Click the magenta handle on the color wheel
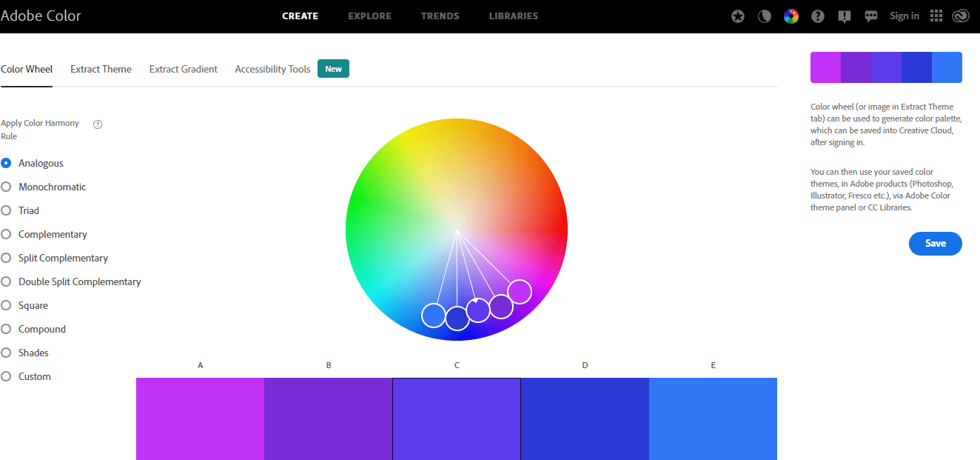 pos(520,291)
